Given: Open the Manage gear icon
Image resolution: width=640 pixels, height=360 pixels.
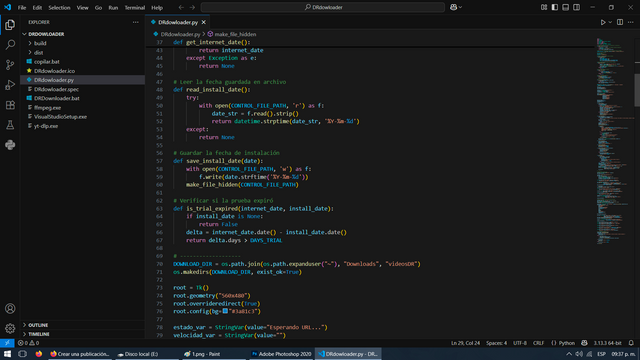Looking at the screenshot, I should (x=10, y=329).
